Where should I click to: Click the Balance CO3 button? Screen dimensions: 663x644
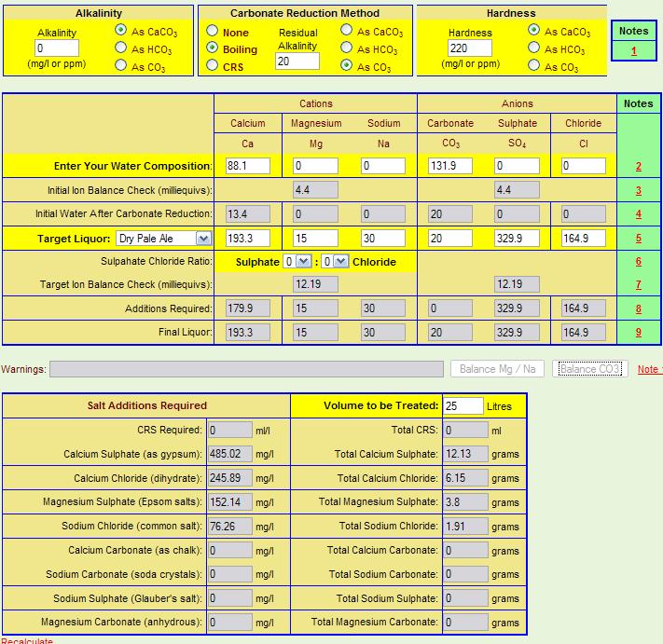590,369
